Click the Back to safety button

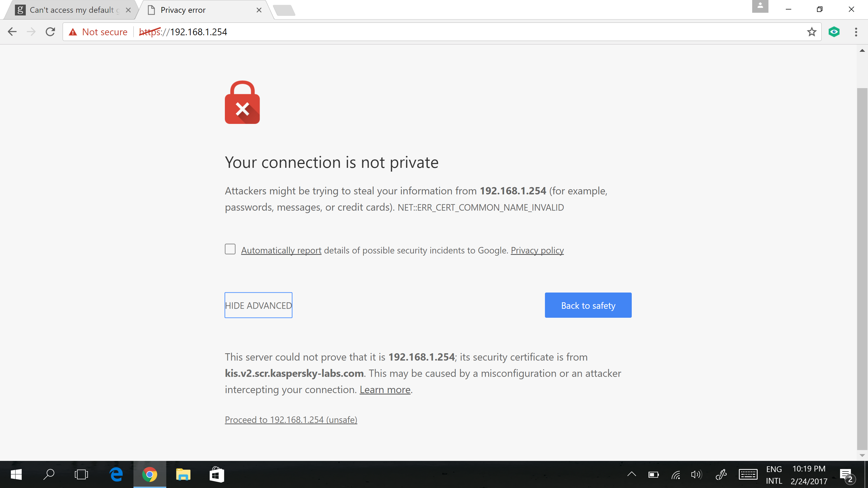588,305
